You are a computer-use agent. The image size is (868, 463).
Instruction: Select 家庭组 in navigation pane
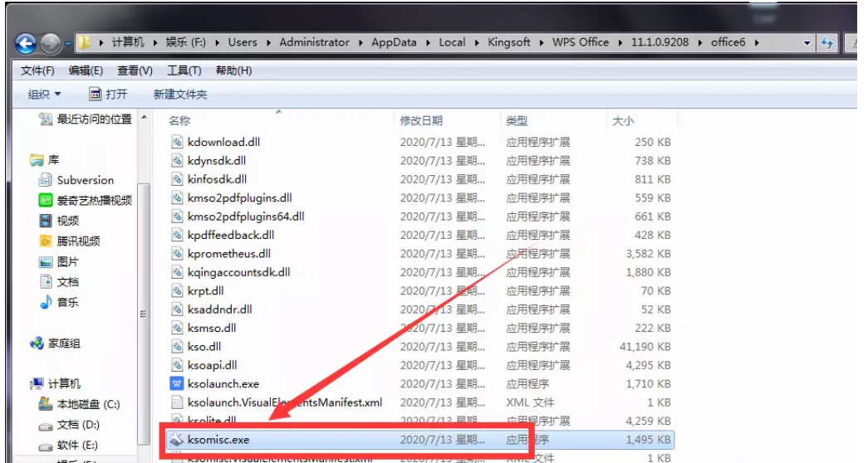point(56,344)
